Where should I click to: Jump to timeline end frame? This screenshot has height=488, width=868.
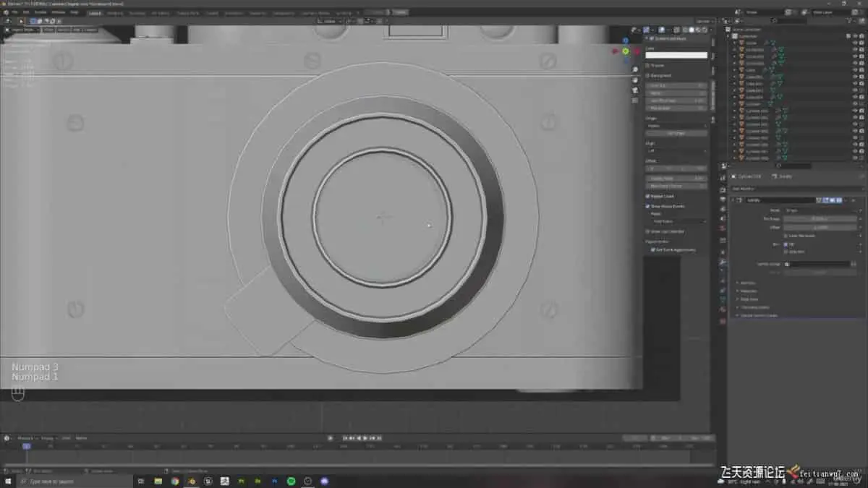[x=380, y=437]
